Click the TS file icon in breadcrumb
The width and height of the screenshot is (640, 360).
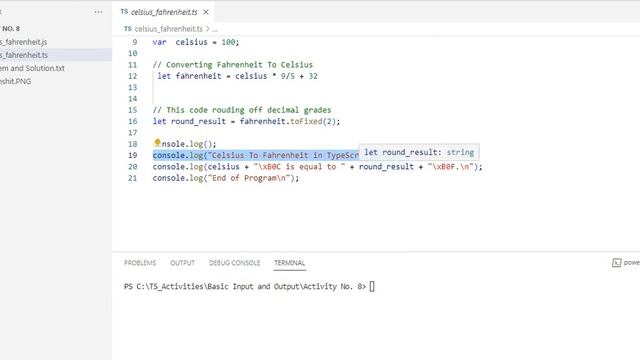(x=128, y=29)
